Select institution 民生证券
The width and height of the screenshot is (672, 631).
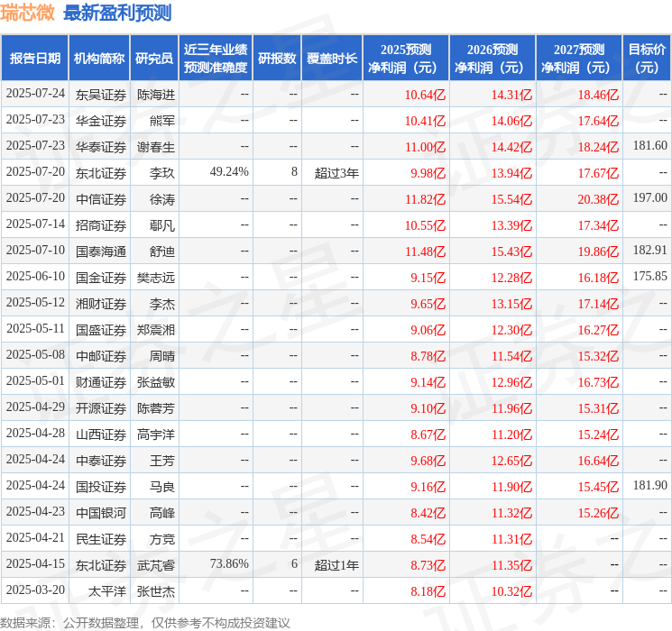[101, 539]
